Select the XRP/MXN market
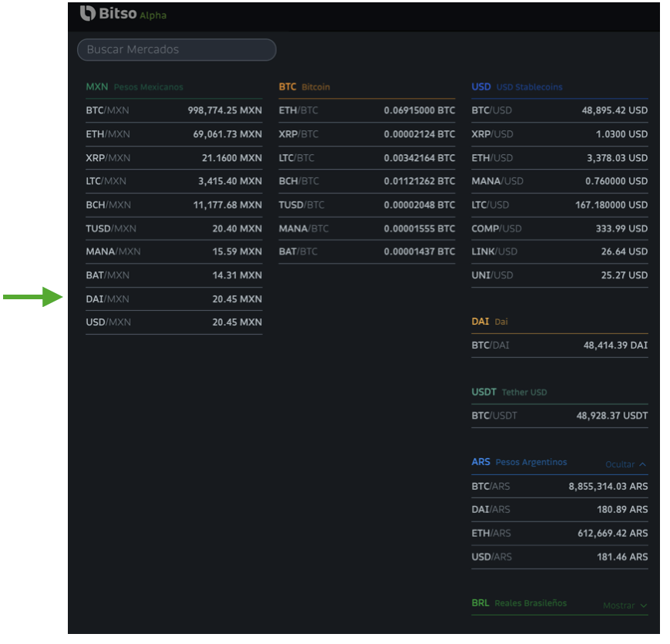670x644 pixels. [x=176, y=160]
